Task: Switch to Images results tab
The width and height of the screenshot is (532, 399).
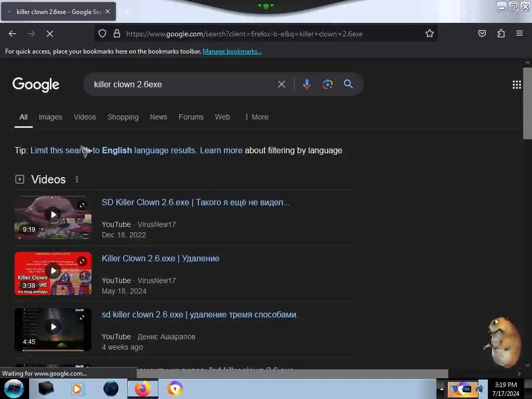Action: [x=50, y=117]
